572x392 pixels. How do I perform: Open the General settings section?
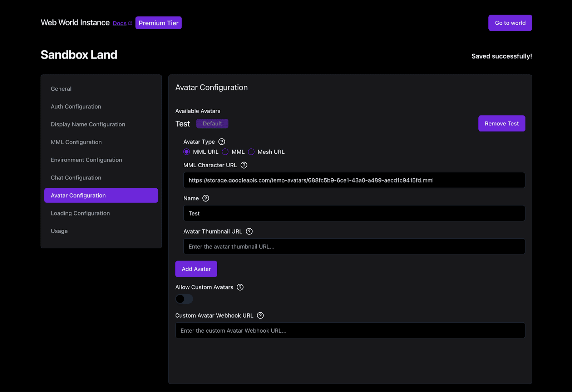point(61,89)
